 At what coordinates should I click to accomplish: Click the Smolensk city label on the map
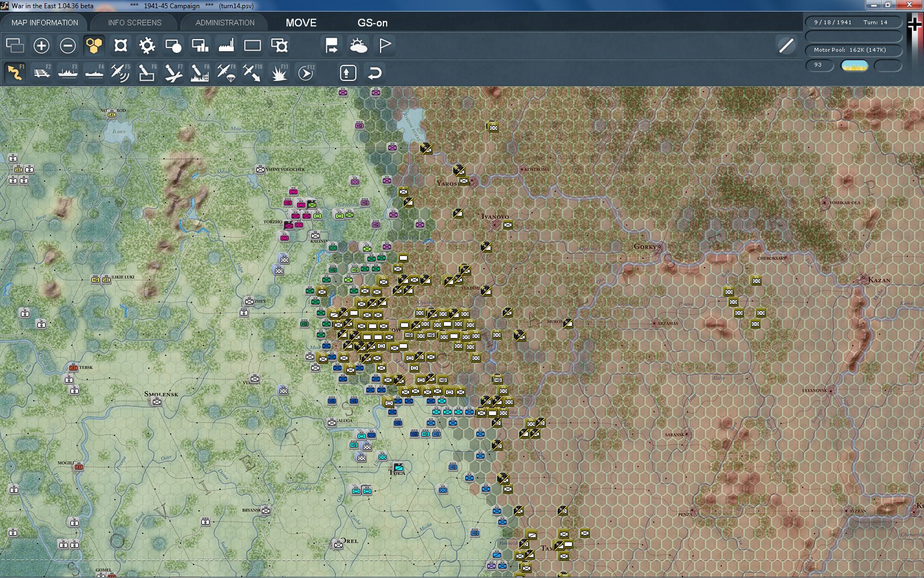click(161, 394)
